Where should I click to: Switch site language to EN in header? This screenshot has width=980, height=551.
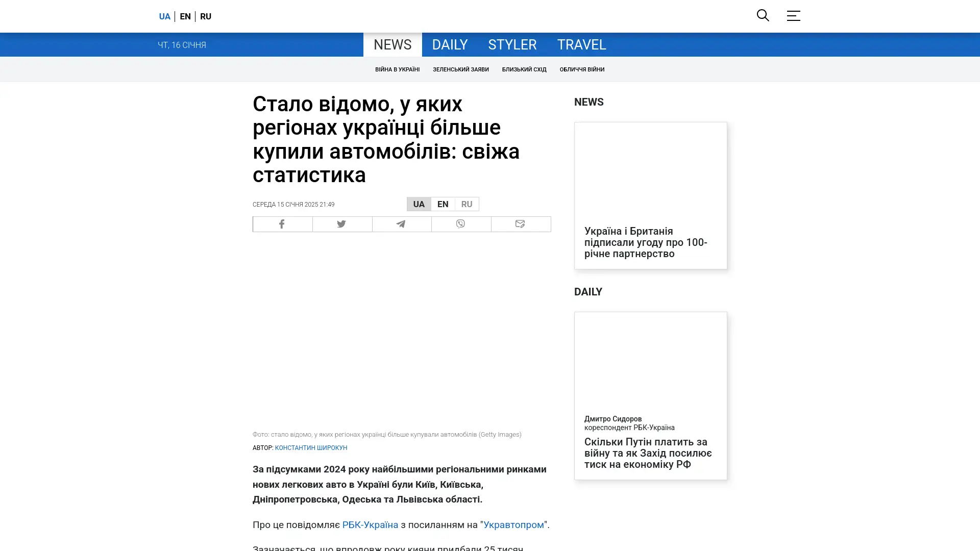(x=185, y=16)
